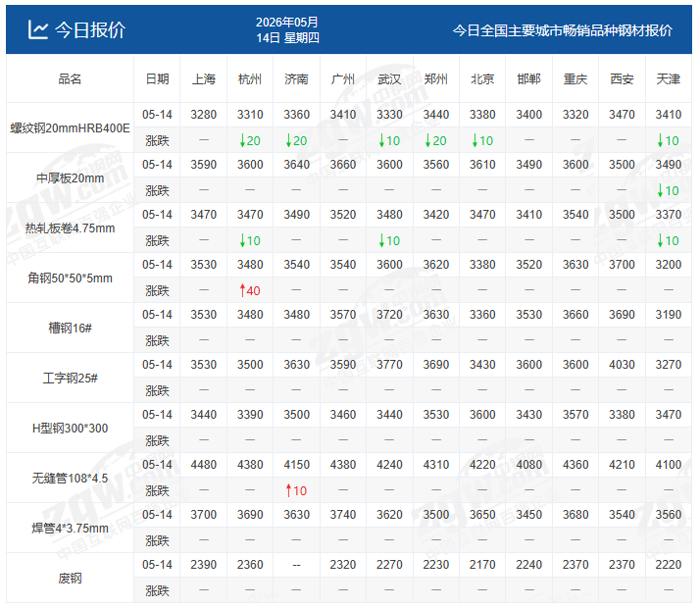The height and width of the screenshot is (608, 700).
Task: Select the 杭州 column header
Action: pos(250,79)
